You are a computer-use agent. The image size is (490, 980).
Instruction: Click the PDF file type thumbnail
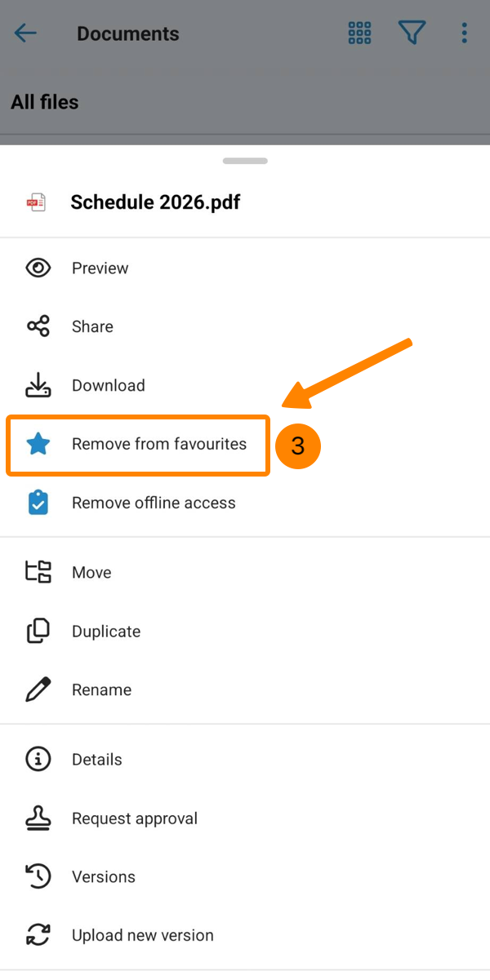point(36,202)
